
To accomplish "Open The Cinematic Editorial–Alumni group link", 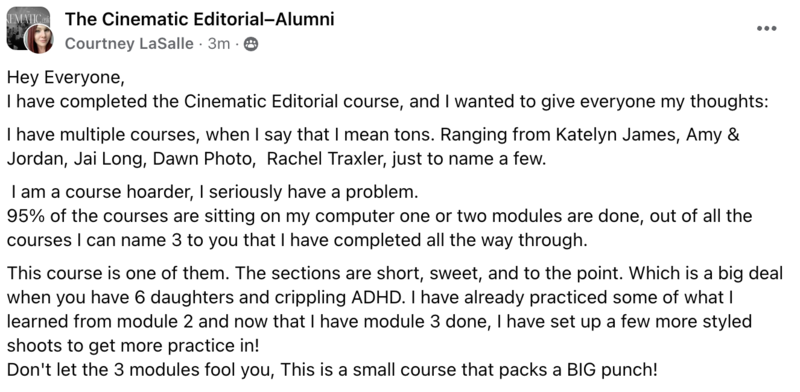I will point(199,19).
